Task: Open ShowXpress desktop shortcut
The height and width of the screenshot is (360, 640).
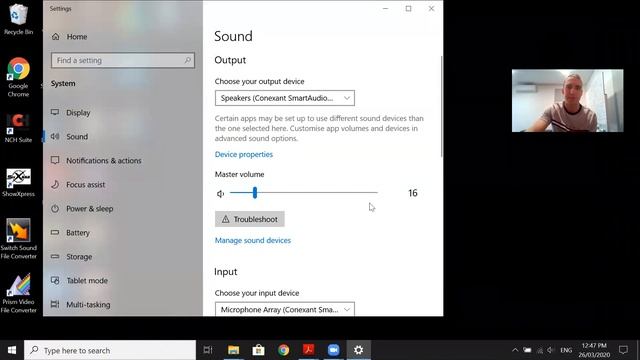Action: [18, 182]
